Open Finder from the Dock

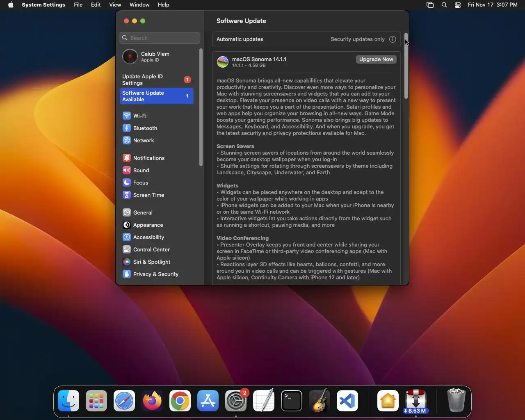point(68,401)
